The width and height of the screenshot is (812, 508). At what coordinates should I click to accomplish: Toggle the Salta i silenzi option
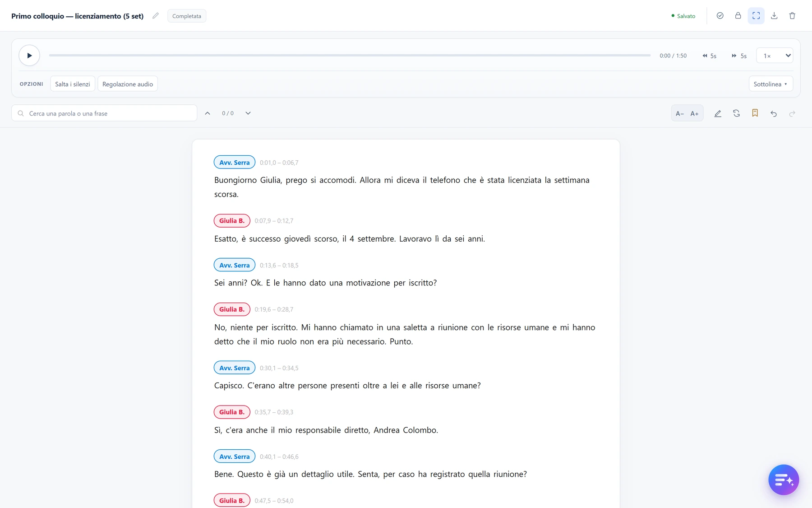73,84
